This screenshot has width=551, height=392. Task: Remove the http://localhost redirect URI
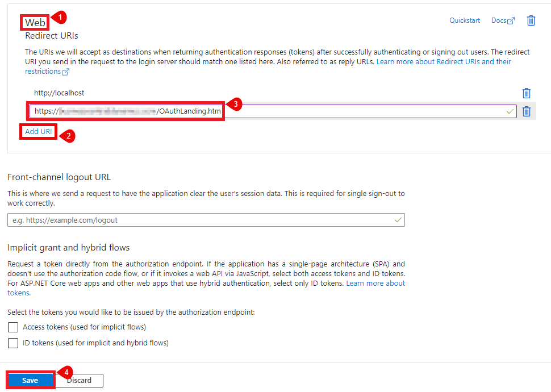pyautogui.click(x=527, y=93)
